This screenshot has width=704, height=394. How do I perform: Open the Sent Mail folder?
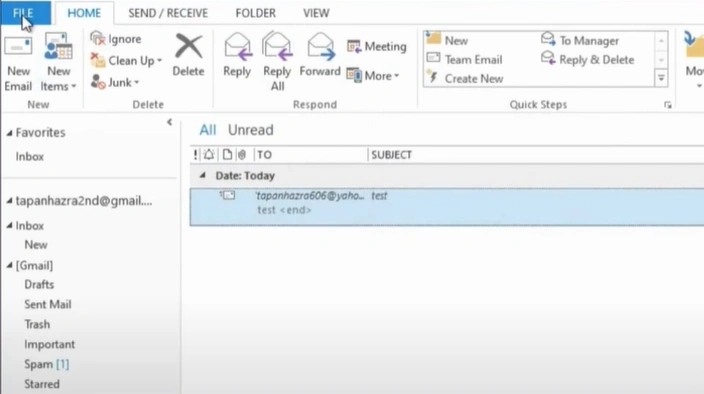click(x=48, y=304)
